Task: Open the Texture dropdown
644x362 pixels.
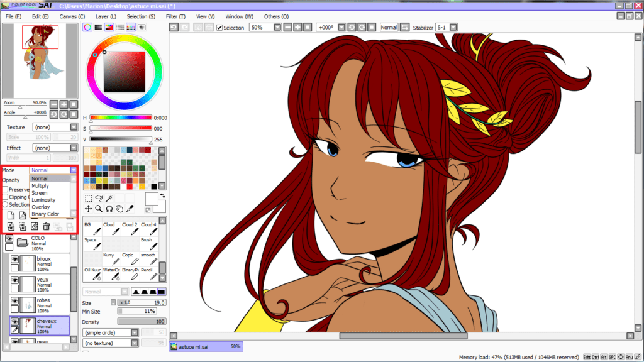Action: [x=74, y=127]
